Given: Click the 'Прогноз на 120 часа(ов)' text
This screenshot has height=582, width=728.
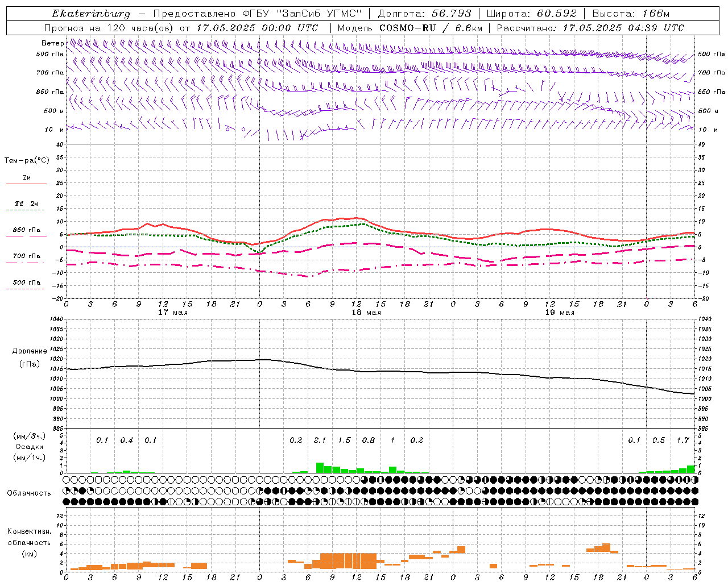Looking at the screenshot, I should 109,28.
